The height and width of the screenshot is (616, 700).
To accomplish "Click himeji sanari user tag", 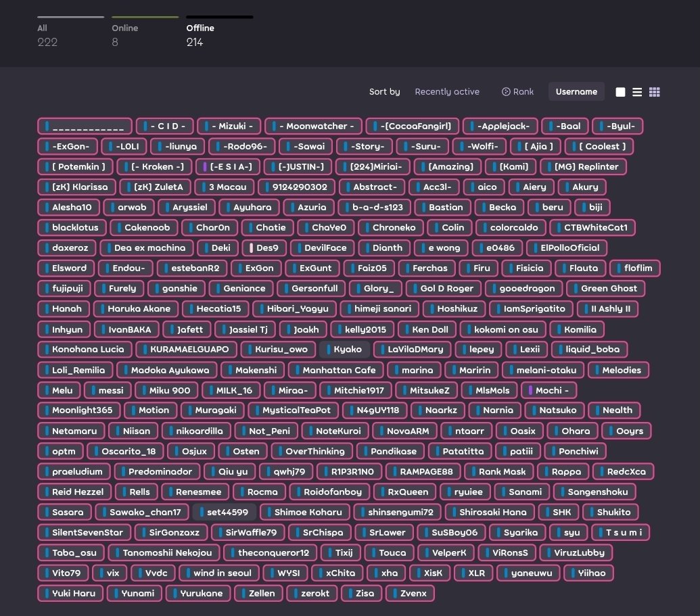I will (x=379, y=309).
